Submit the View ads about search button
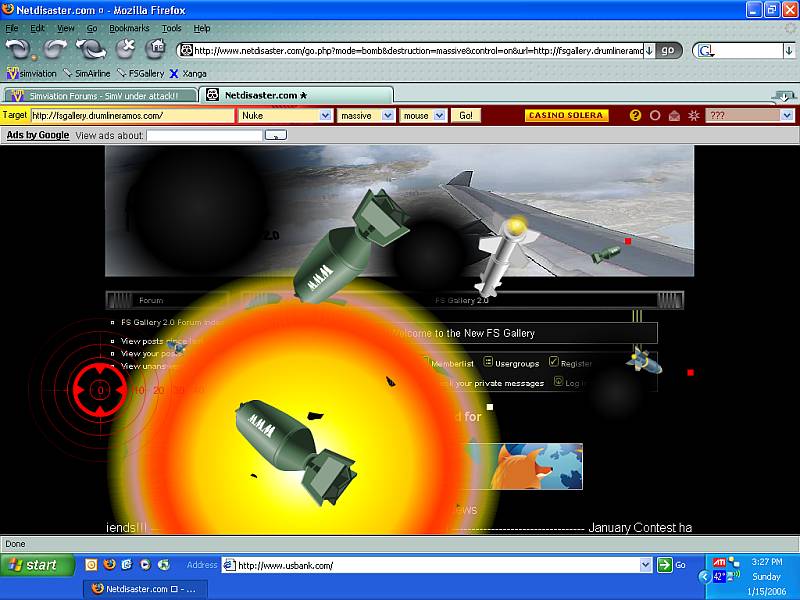Screen dimensions: 800x600 (x=276, y=135)
